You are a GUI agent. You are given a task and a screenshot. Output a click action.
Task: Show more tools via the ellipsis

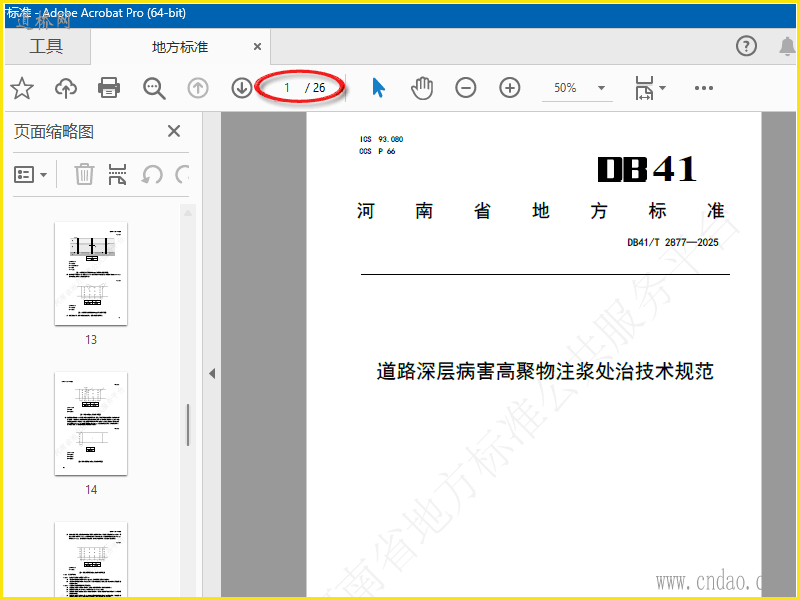[x=704, y=88]
